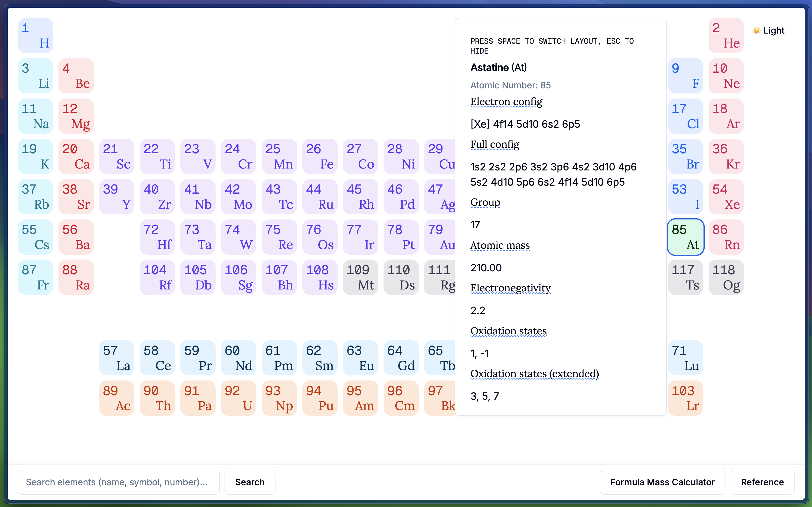This screenshot has height=507, width=812.
Task: Click the Hydrogen element tile
Action: pyautogui.click(x=35, y=35)
